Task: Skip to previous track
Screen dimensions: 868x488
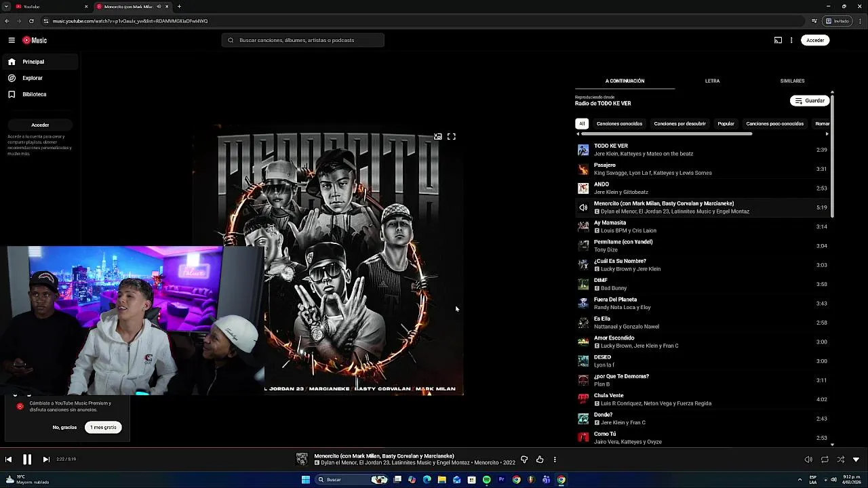Action: point(8,460)
